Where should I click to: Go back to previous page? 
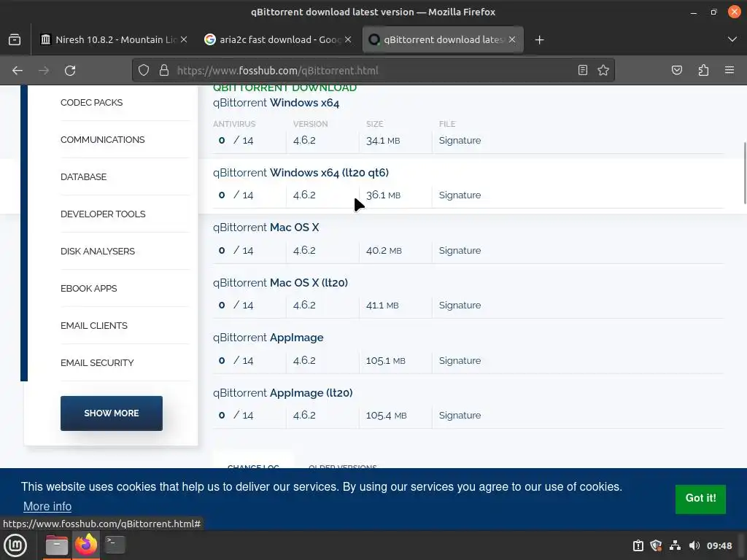coord(18,71)
